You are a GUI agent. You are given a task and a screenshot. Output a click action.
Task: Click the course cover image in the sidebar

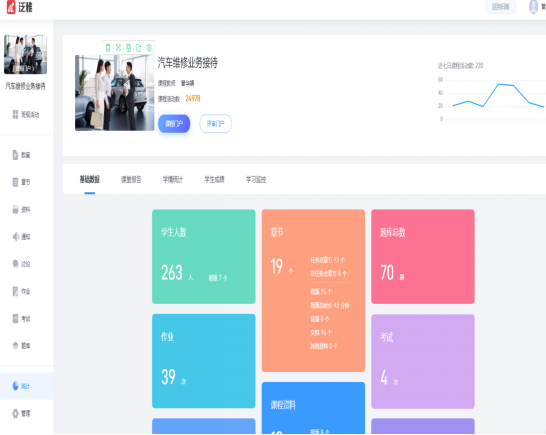point(25,54)
